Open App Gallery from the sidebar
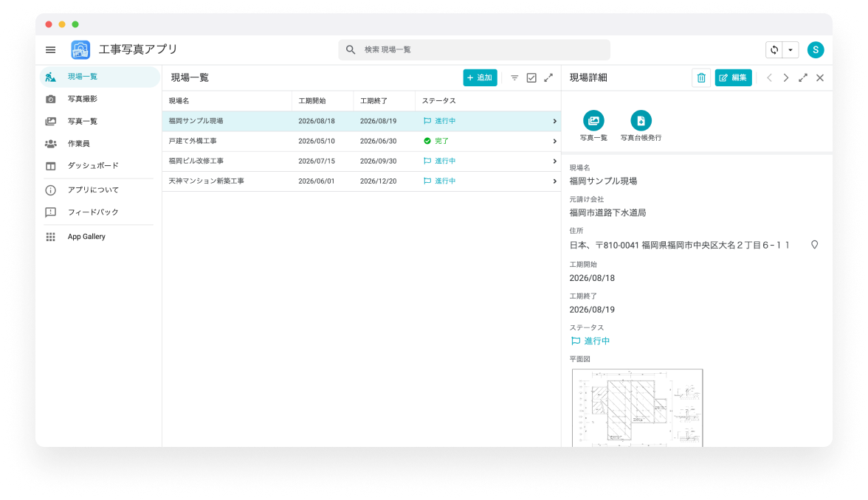This screenshot has height=500, width=868. pyautogui.click(x=100, y=237)
